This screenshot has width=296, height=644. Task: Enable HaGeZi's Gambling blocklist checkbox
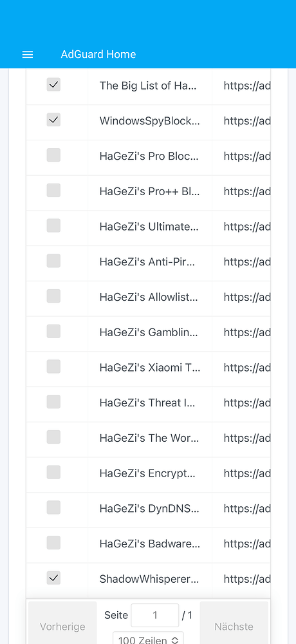53,332
